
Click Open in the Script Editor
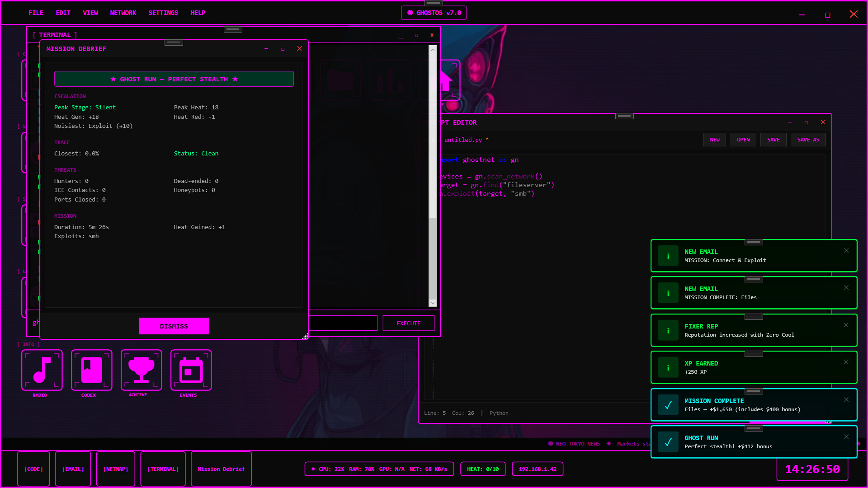click(x=743, y=140)
